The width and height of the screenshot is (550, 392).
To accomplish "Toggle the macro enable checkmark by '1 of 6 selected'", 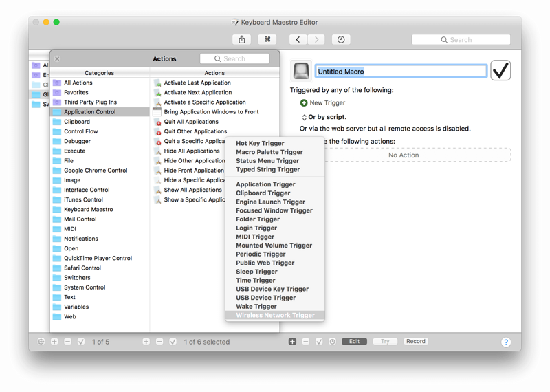I will (173, 342).
